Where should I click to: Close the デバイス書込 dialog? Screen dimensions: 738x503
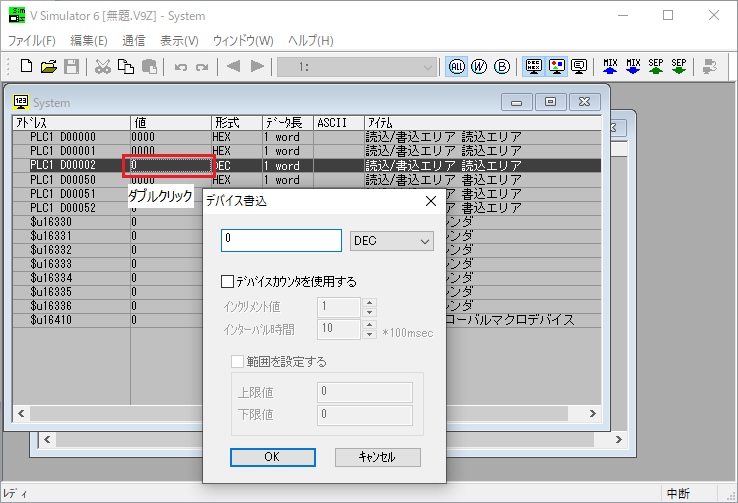coord(431,201)
